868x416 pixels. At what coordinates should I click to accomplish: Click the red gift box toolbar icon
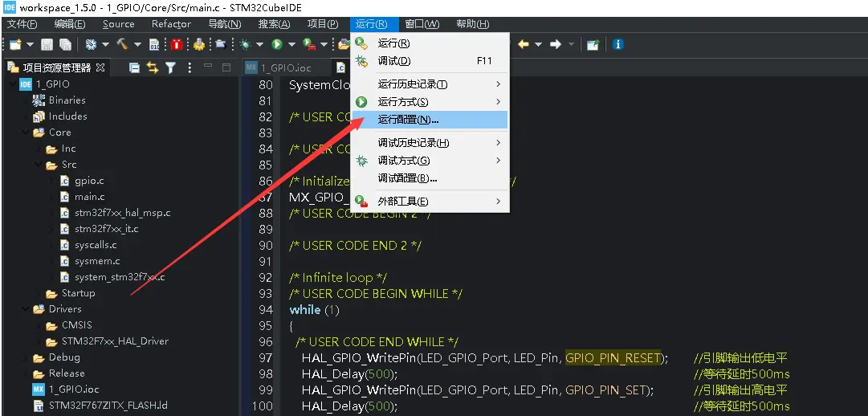[x=177, y=44]
